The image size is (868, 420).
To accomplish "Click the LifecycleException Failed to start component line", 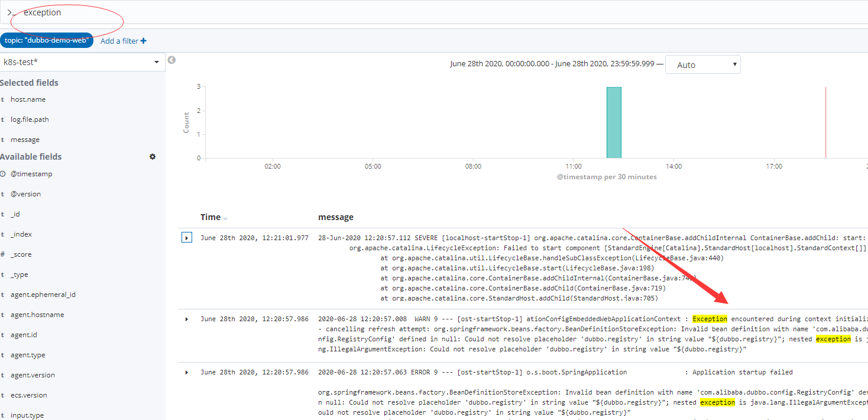I will 608,248.
